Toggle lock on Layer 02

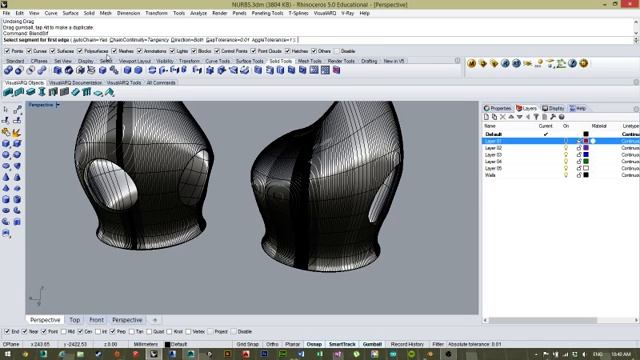click(579, 148)
